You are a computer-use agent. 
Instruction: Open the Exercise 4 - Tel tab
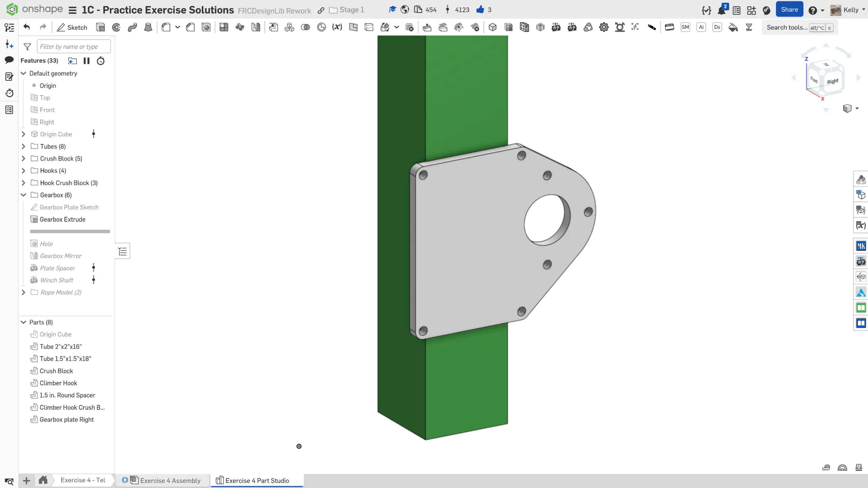[x=83, y=480]
